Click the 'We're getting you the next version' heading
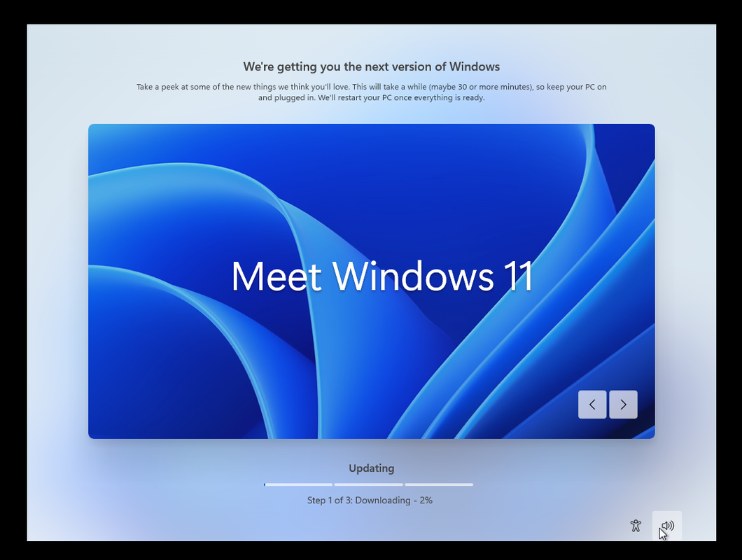Screen dimensions: 742x560 (x=372, y=66)
